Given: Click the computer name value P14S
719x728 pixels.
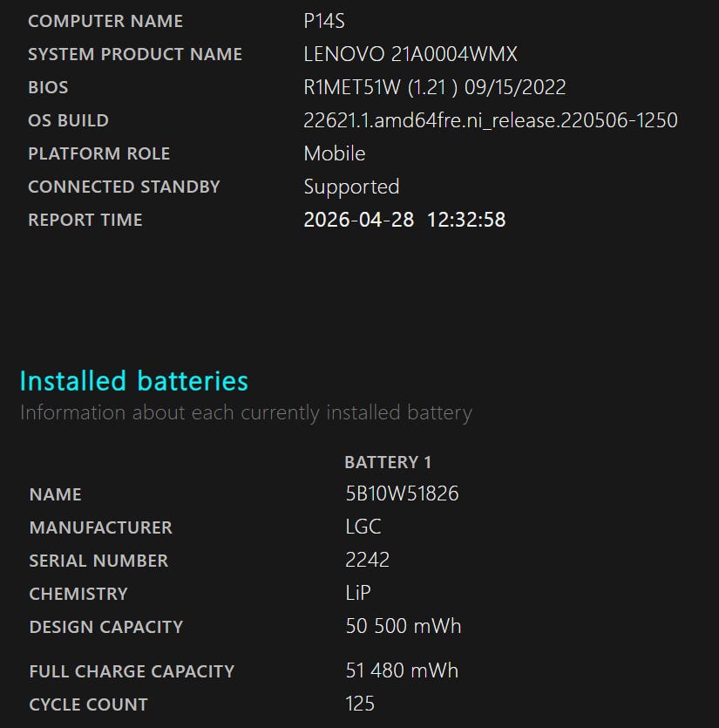Looking at the screenshot, I should click(324, 22).
